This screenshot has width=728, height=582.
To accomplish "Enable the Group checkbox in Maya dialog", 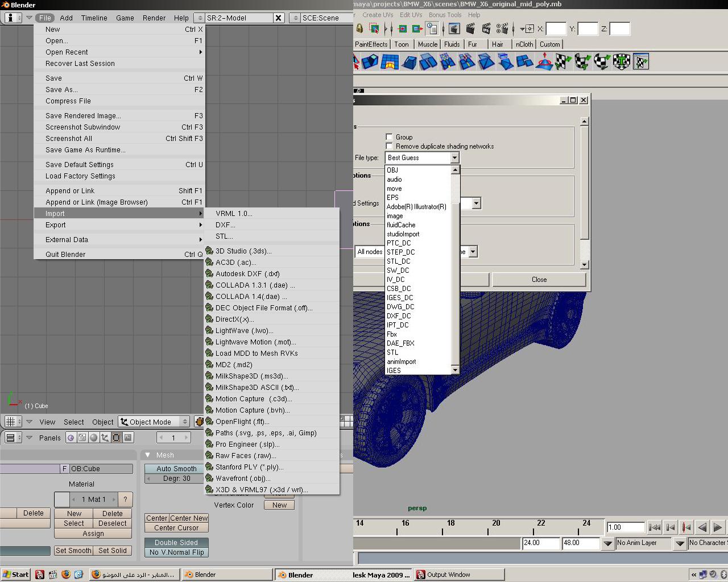I will (389, 137).
